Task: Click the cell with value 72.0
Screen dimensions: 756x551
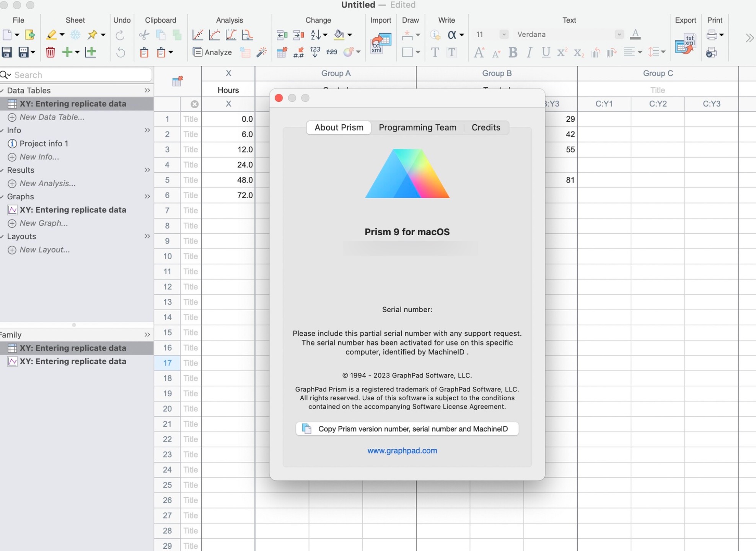Action: (x=228, y=195)
